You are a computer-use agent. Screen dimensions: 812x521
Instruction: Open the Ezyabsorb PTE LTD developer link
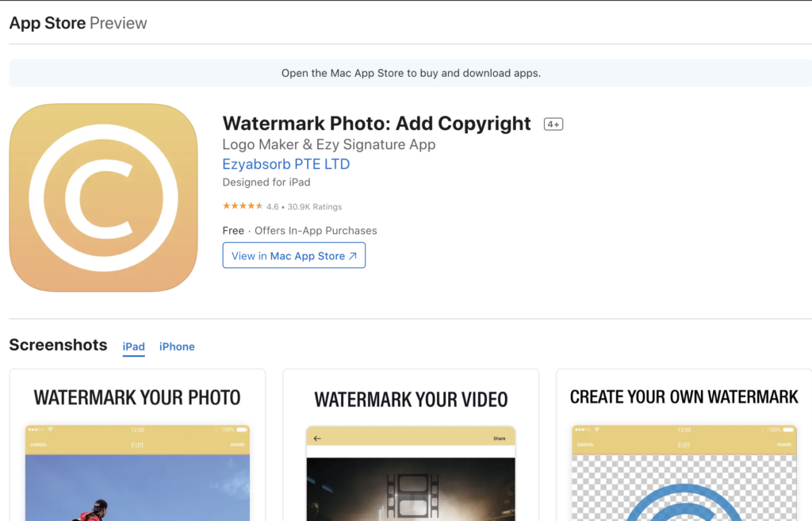pos(285,164)
